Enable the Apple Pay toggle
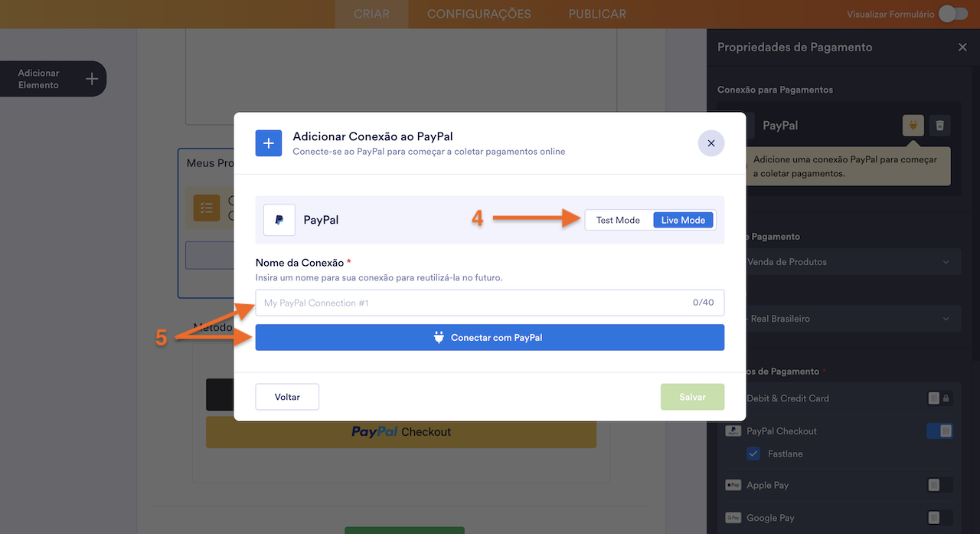This screenshot has height=534, width=980. (938, 485)
